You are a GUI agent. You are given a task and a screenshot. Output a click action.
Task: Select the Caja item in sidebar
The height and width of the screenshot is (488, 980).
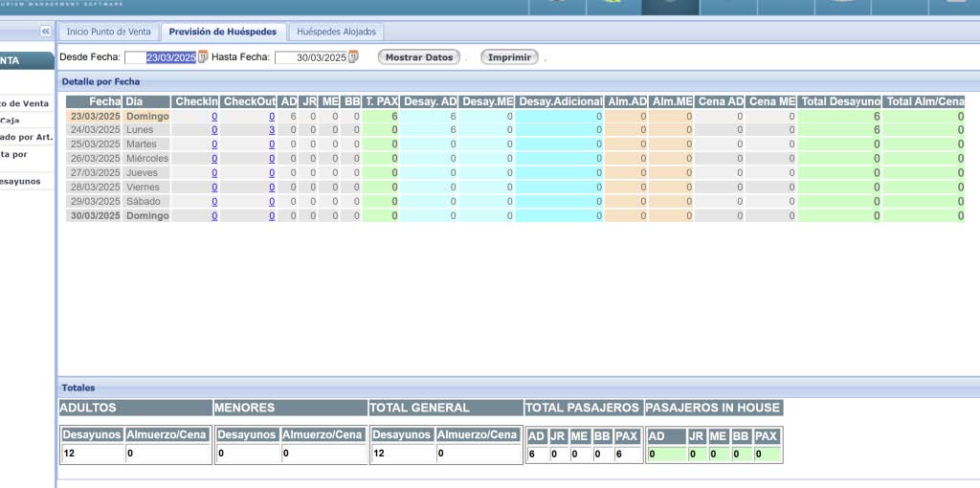tap(10, 121)
